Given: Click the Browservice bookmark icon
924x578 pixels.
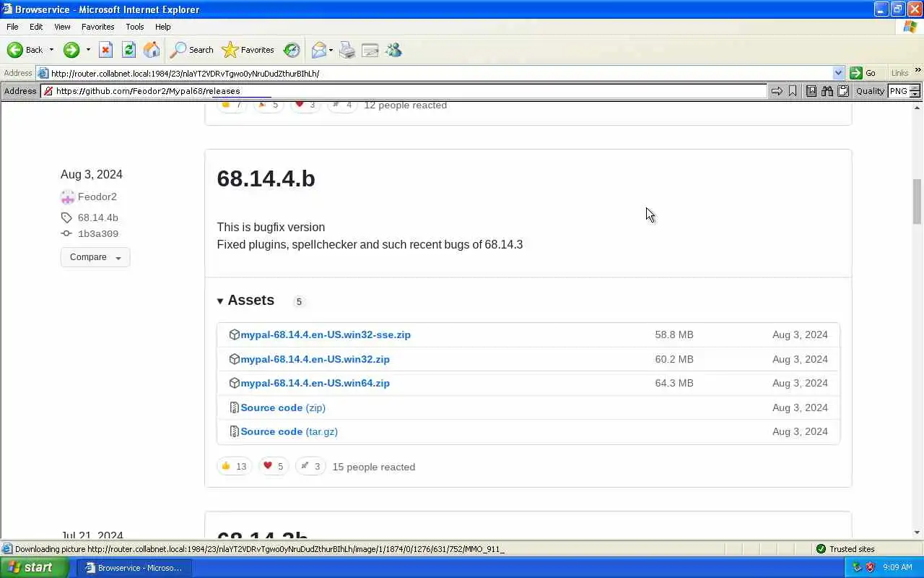Looking at the screenshot, I should tap(793, 91).
